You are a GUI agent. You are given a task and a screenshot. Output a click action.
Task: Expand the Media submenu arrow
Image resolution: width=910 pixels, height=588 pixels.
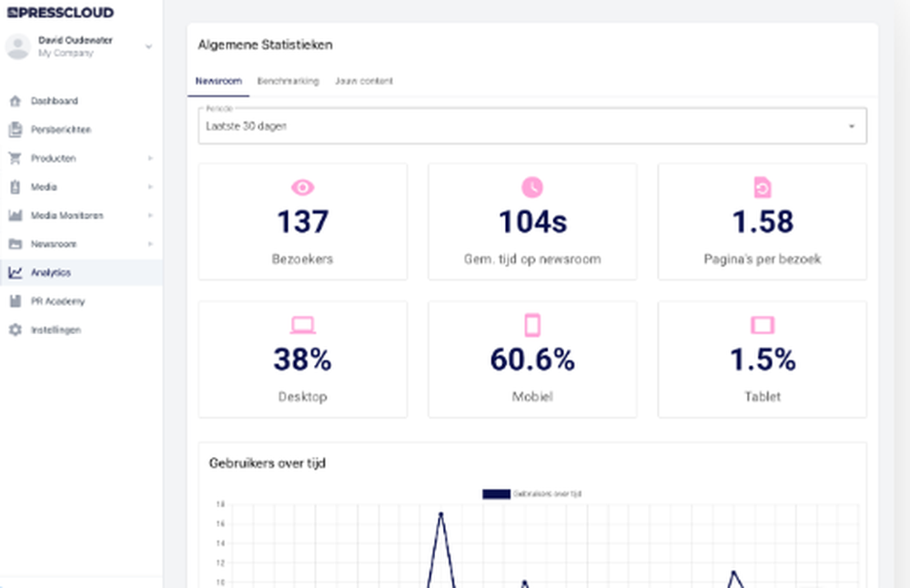pos(150,187)
